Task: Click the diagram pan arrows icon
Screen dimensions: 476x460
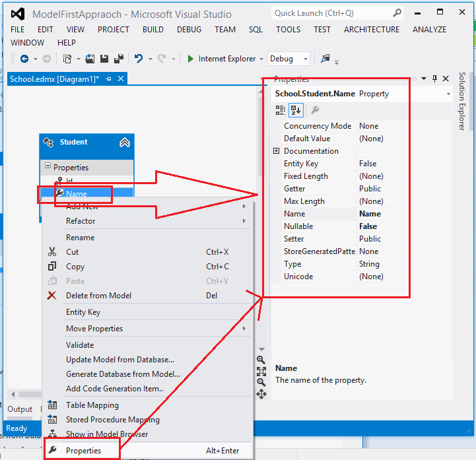Action: [261, 394]
